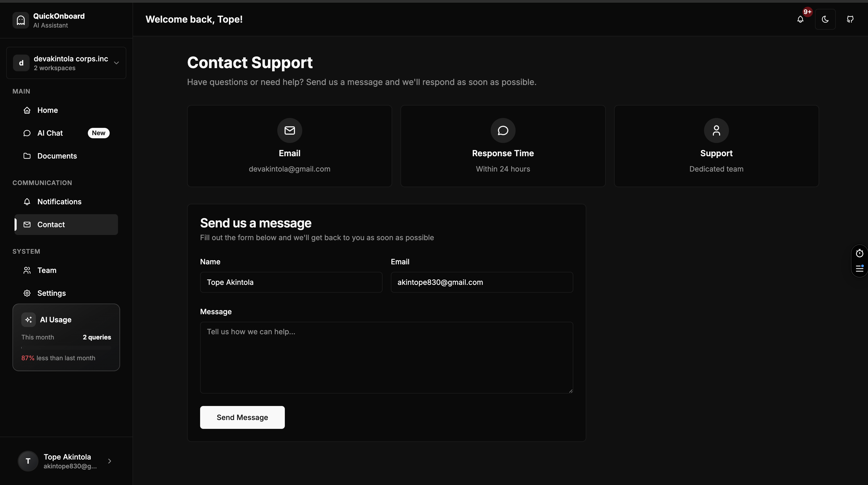Open the GitHub icon link
The width and height of the screenshot is (868, 485).
tap(850, 19)
